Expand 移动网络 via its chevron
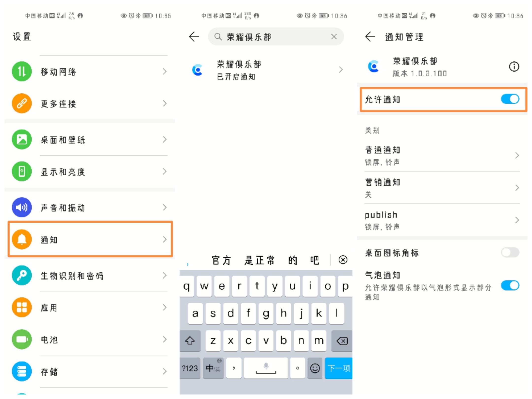Viewport: 532px width, 399px height. (165, 71)
